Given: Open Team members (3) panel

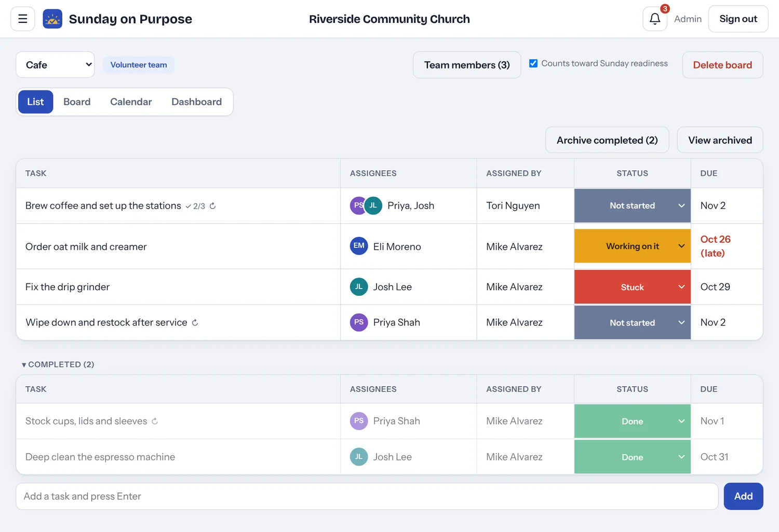Looking at the screenshot, I should click(467, 65).
